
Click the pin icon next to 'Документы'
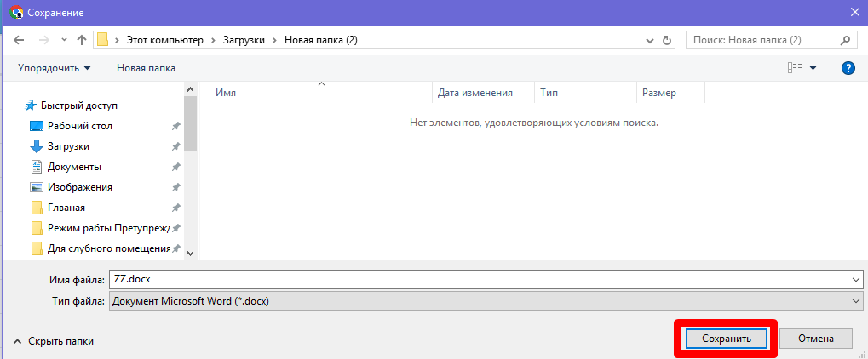175,167
